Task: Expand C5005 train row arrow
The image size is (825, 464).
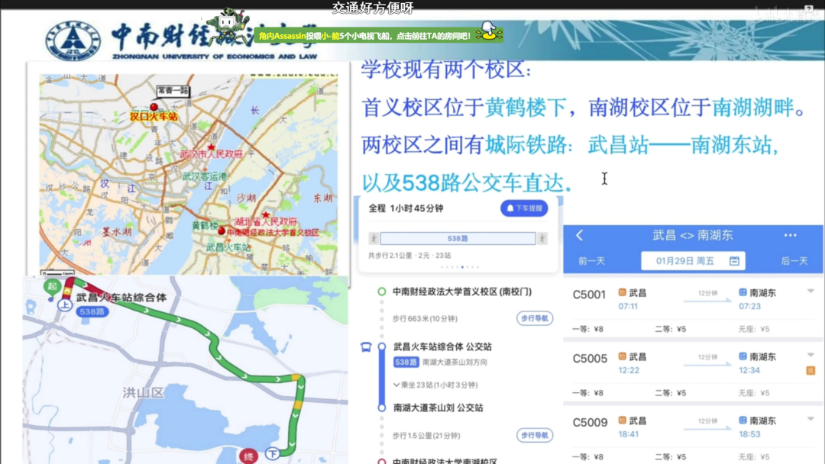Action: [811, 355]
